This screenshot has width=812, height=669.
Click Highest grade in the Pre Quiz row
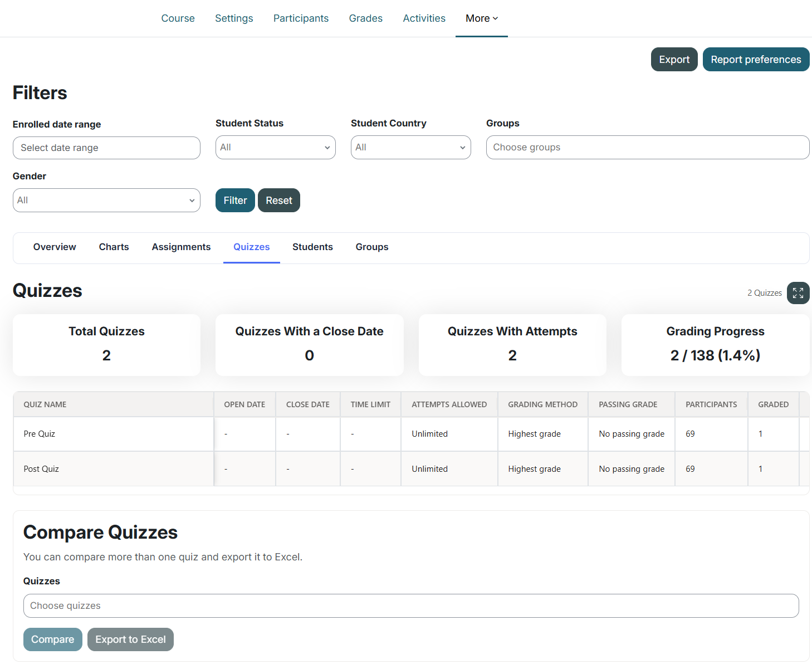click(535, 434)
